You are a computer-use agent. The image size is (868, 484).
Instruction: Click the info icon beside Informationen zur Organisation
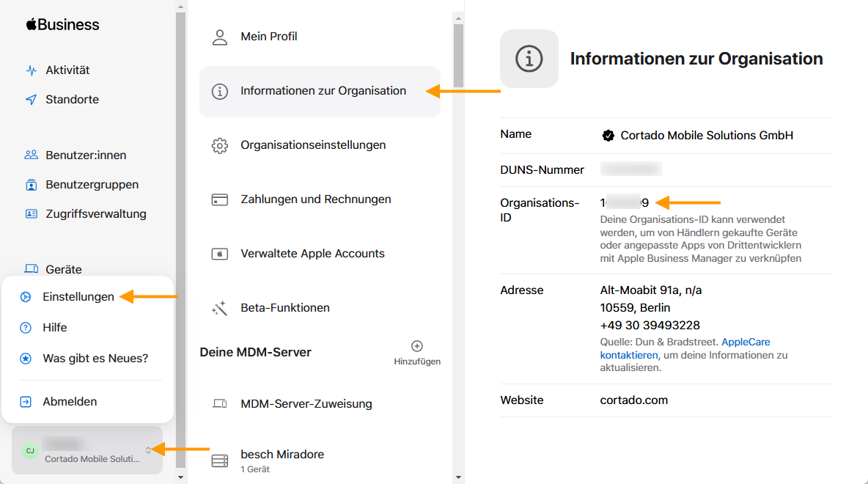(x=220, y=92)
